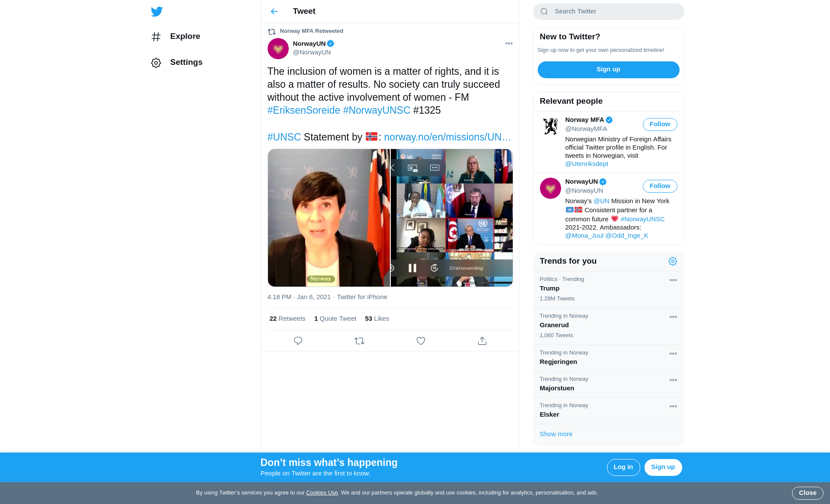830x504 pixels.
Task: Reply to the tweet via comment icon
Action: 298,341
